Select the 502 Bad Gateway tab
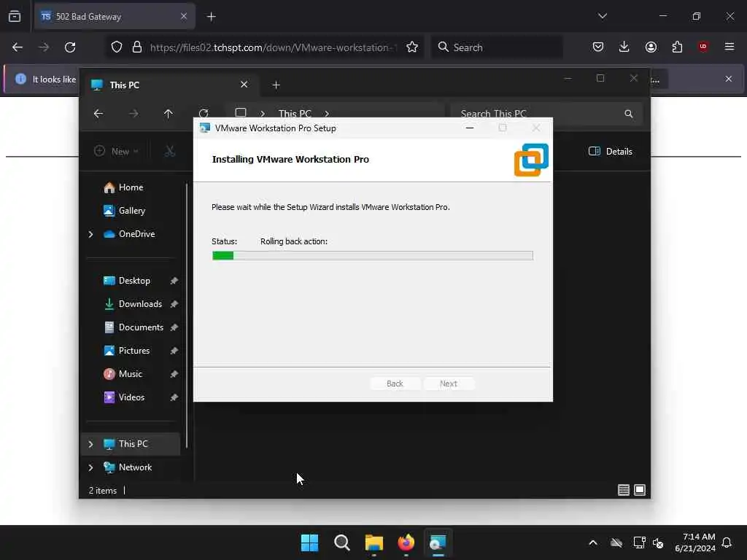Image resolution: width=747 pixels, height=560 pixels. 115,17
